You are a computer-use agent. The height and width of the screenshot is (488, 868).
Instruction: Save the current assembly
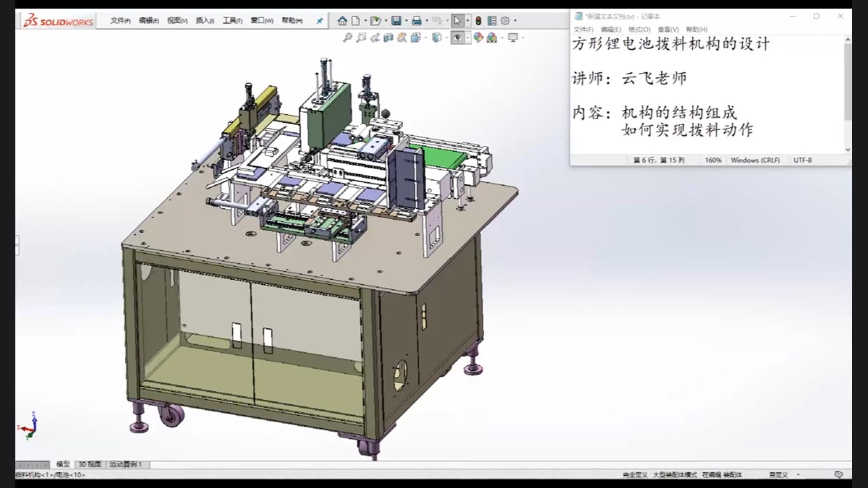[x=396, y=21]
